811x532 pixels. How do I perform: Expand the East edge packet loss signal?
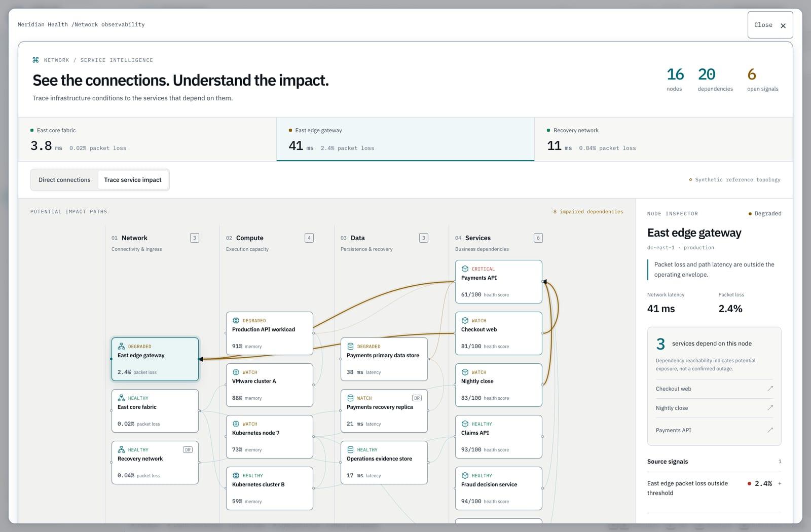[x=780, y=483]
